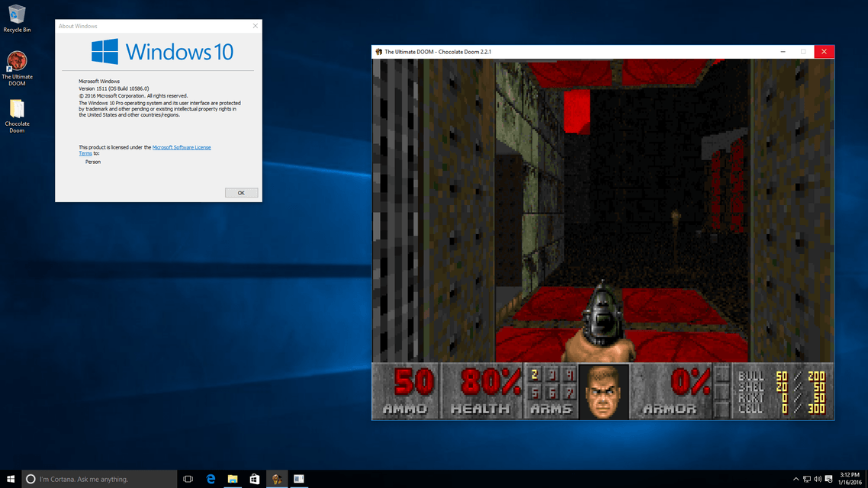This screenshot has height=488, width=868.
Task: Open Task View from the taskbar
Action: coord(188,479)
